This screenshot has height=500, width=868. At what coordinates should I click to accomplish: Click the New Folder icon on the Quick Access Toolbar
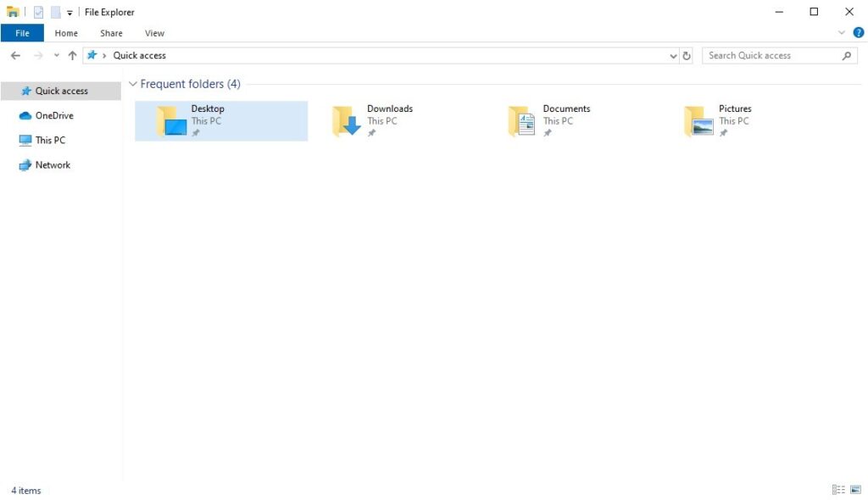[x=55, y=12]
